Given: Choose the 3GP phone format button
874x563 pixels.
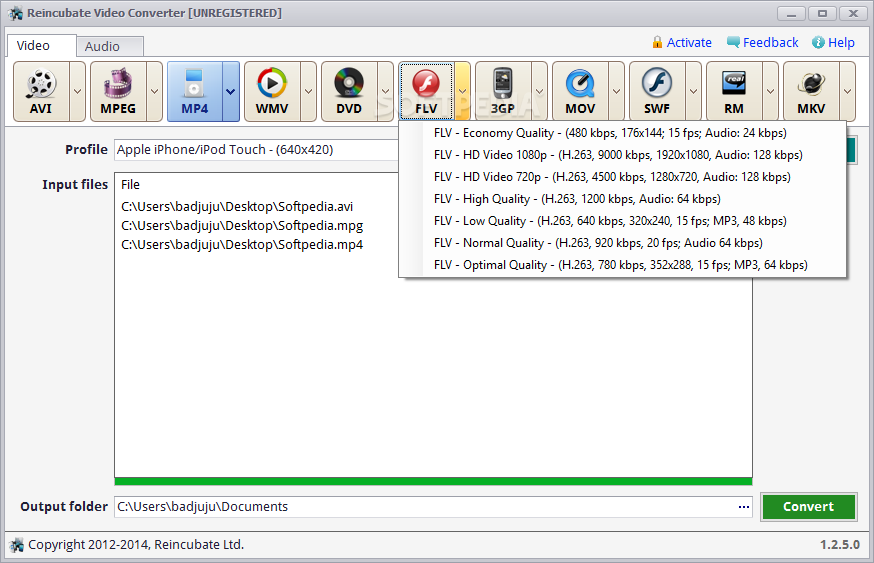Looking at the screenshot, I should click(503, 91).
